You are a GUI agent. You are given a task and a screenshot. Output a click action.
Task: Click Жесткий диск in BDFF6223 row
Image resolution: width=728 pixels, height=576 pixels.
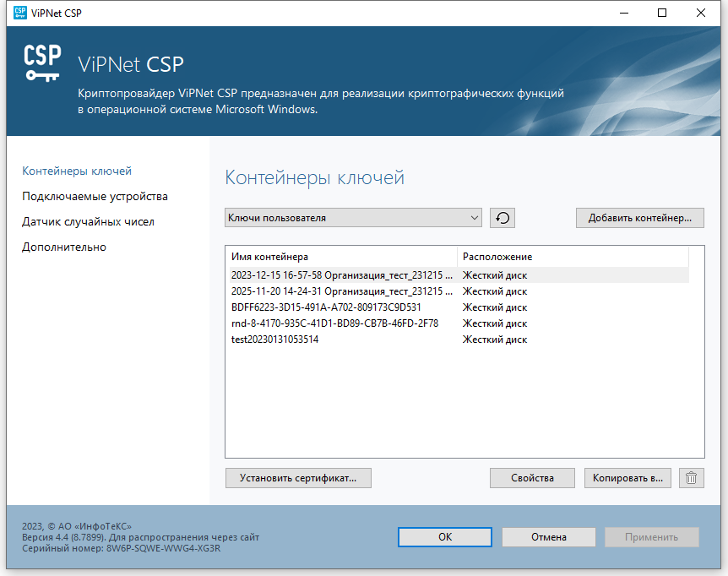tap(495, 307)
